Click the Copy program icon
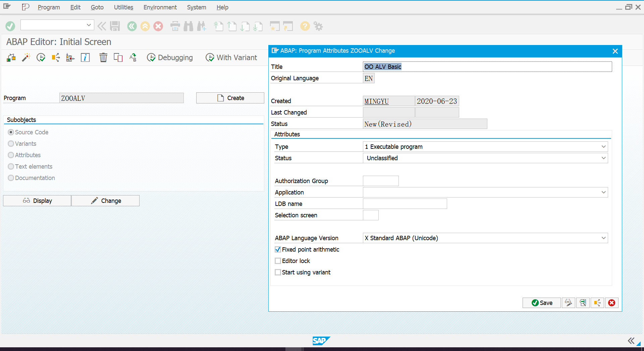This screenshot has height=351, width=644. pyautogui.click(x=118, y=57)
